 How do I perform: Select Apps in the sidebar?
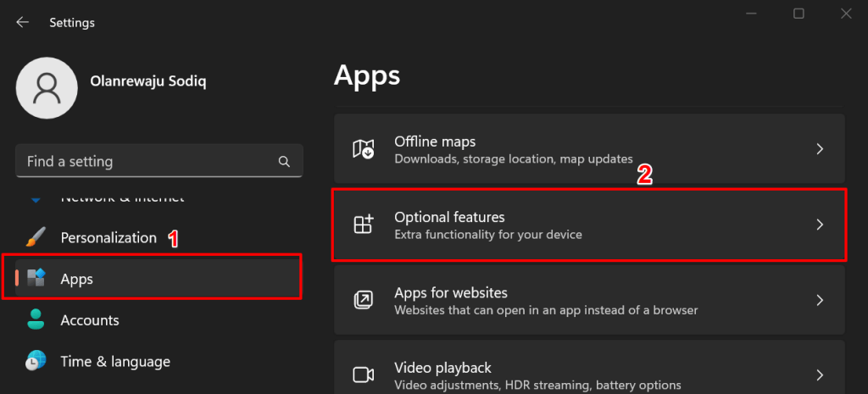pyautogui.click(x=76, y=279)
